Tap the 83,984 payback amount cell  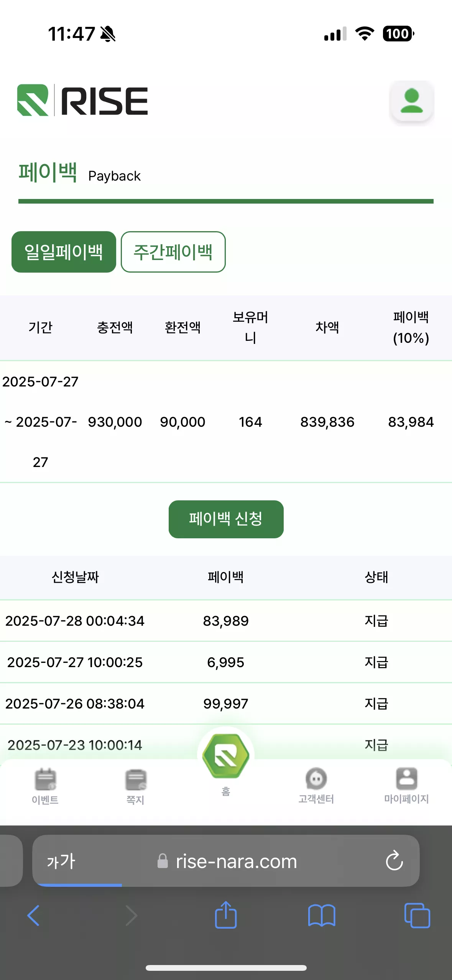[411, 422]
